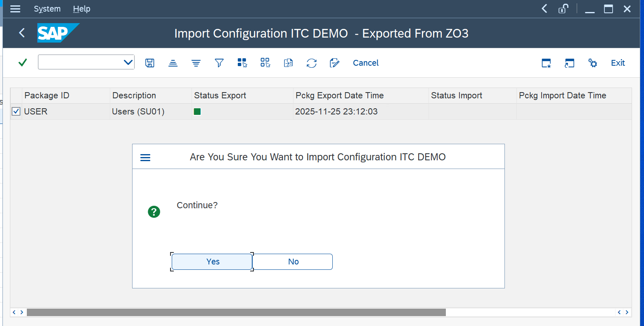Click the Cancel toolbar button
The image size is (644, 326).
pyautogui.click(x=365, y=63)
